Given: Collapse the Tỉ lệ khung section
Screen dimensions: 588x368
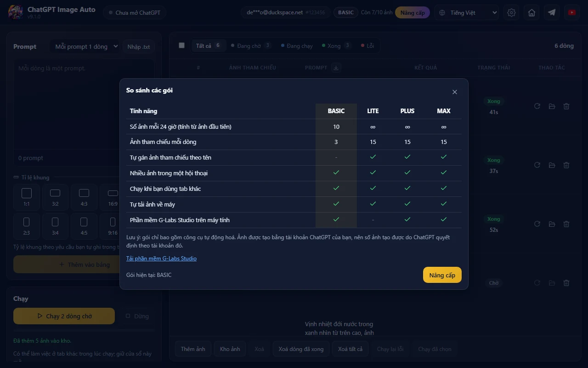Looking at the screenshot, I should [x=32, y=177].
